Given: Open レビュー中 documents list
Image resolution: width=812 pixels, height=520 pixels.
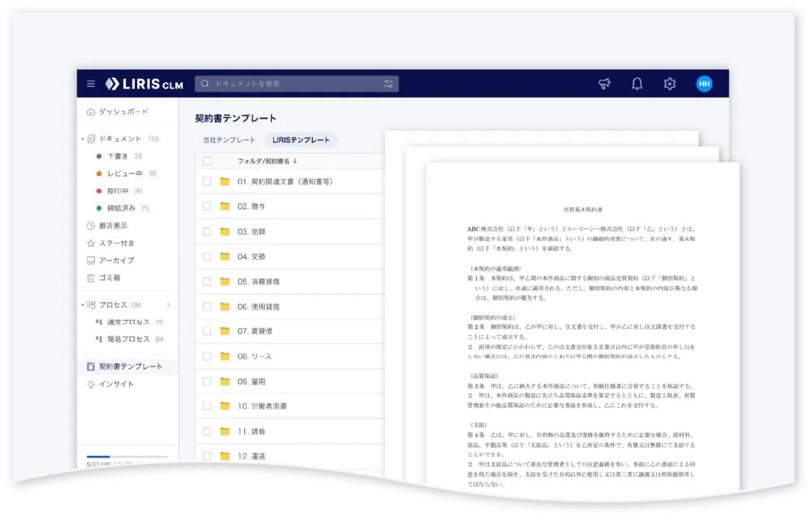Looking at the screenshot, I should click(x=126, y=174).
